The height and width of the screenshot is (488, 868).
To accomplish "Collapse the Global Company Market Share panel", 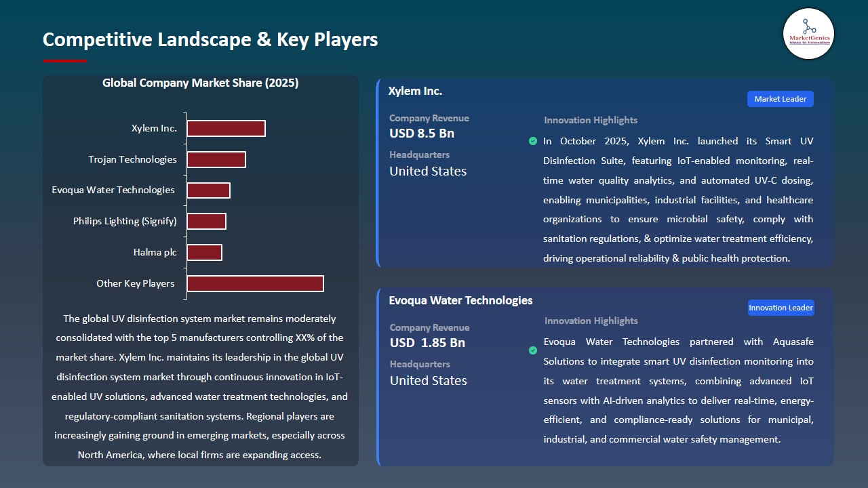I will point(200,83).
